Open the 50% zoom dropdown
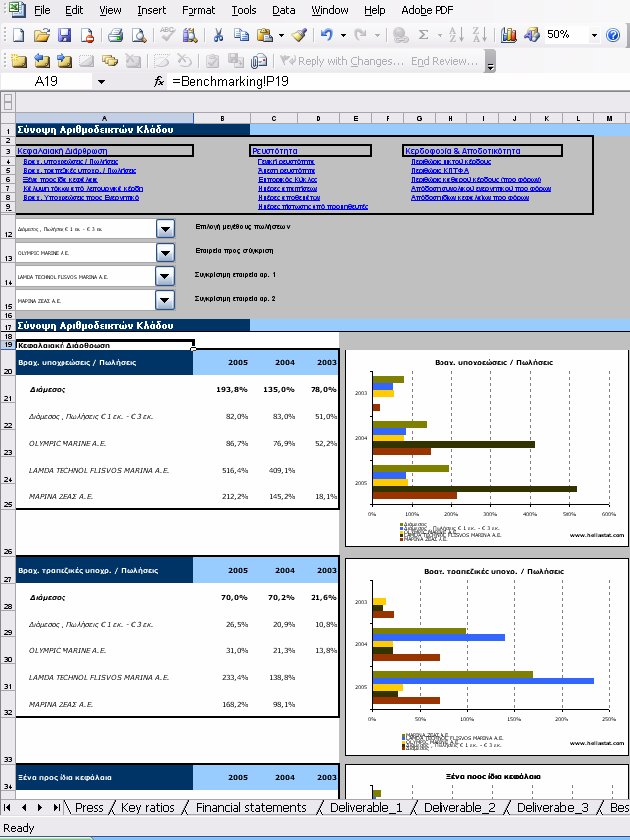 [x=594, y=35]
